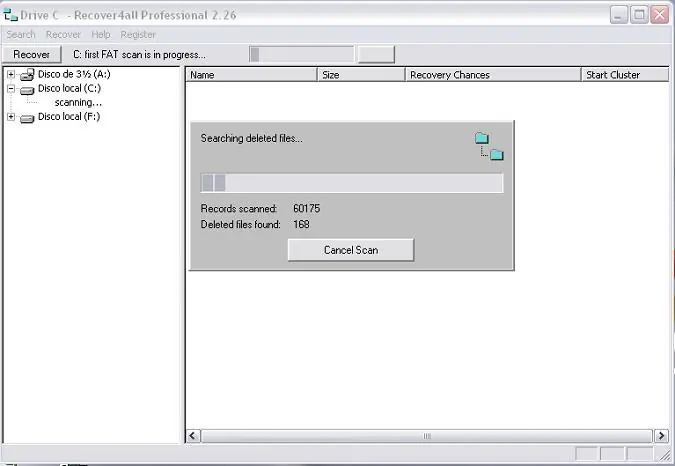The height and width of the screenshot is (466, 675).
Task: Click the scan dialog progress bar
Action: pos(352,183)
